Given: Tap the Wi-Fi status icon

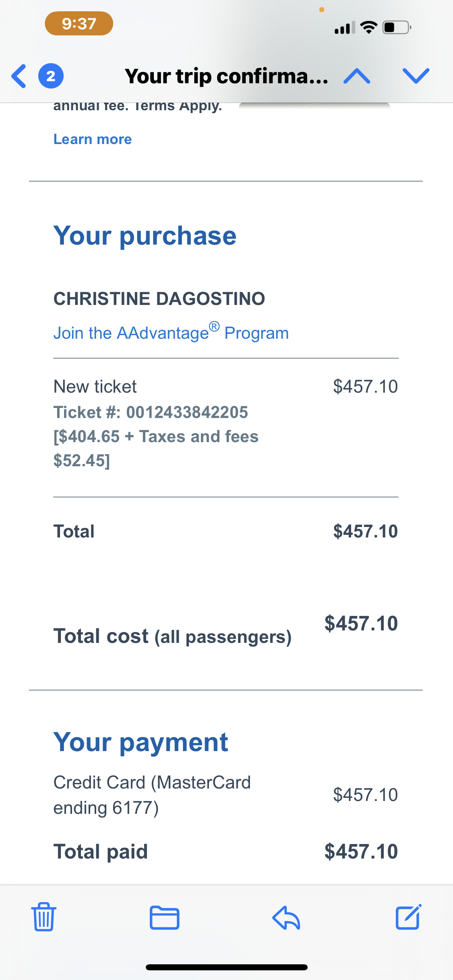Looking at the screenshot, I should coord(368,27).
